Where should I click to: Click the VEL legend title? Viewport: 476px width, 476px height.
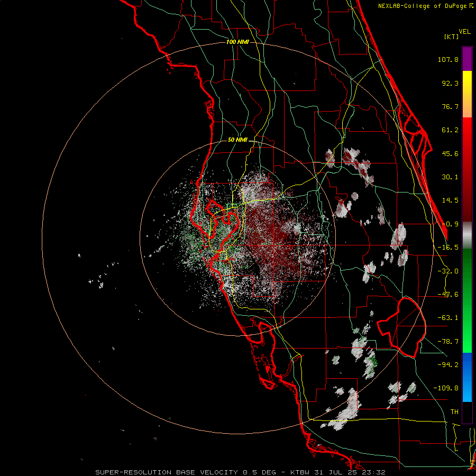coord(465,32)
